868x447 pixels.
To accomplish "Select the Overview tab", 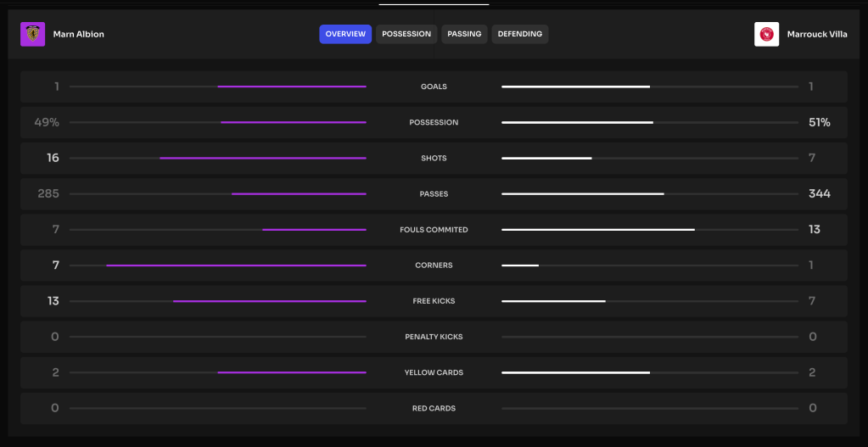I will point(345,34).
